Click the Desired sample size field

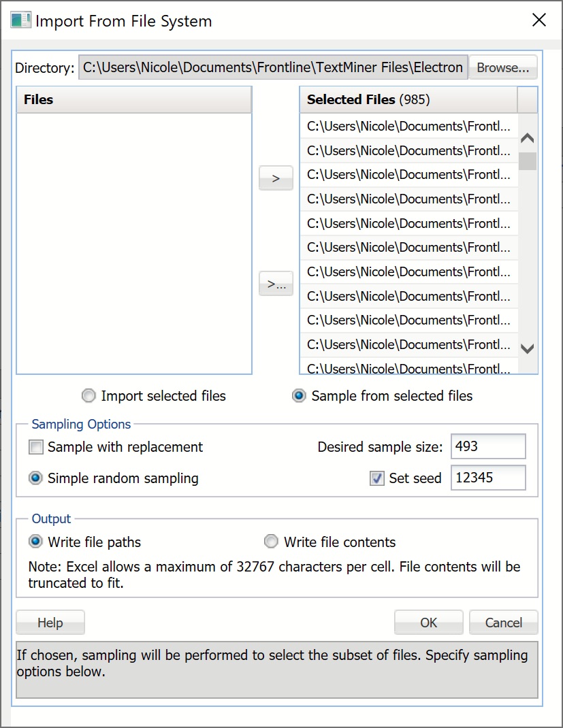tap(487, 446)
